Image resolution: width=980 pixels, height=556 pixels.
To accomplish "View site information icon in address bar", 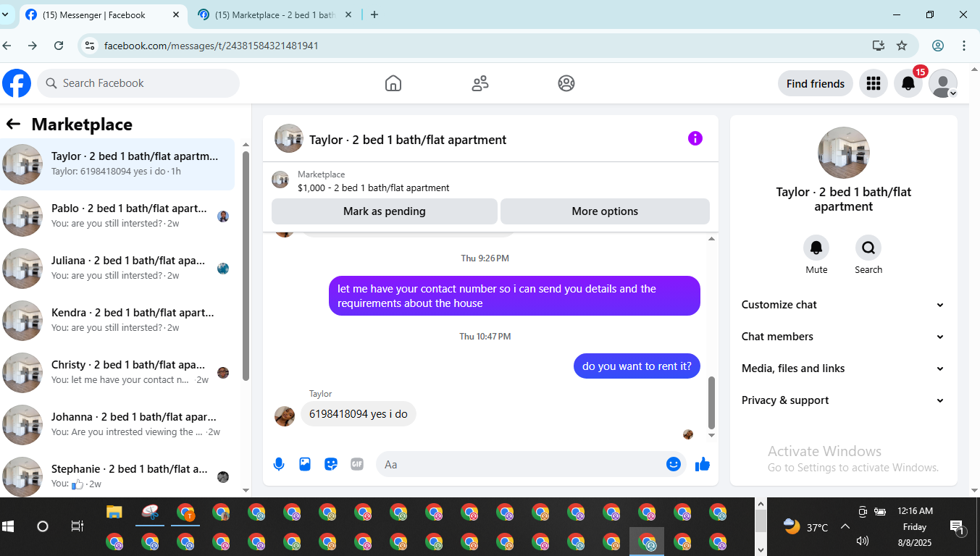I will [90, 46].
